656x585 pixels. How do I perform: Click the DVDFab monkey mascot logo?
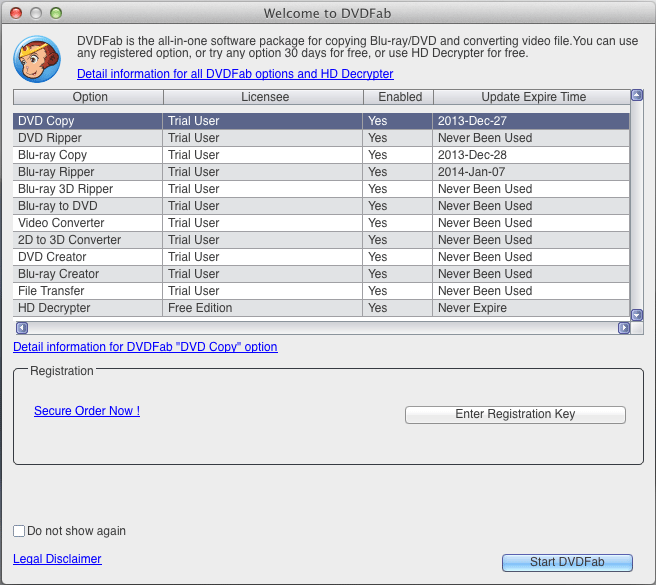(x=37, y=59)
